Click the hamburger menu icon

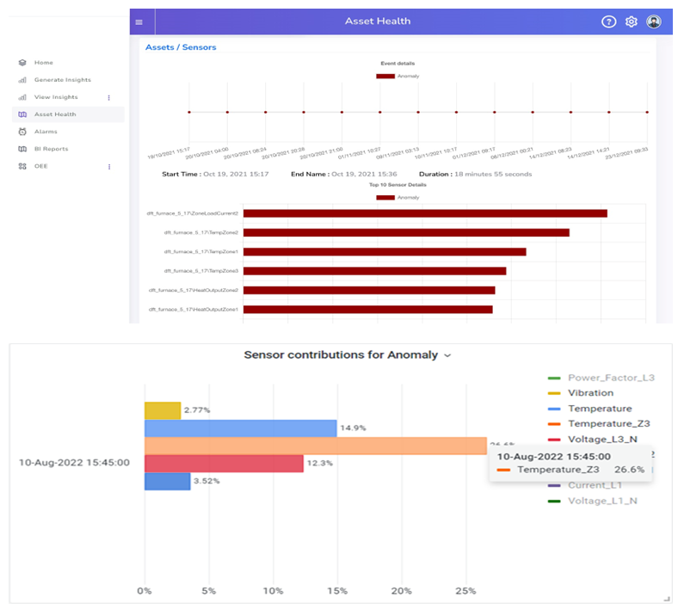(x=139, y=22)
